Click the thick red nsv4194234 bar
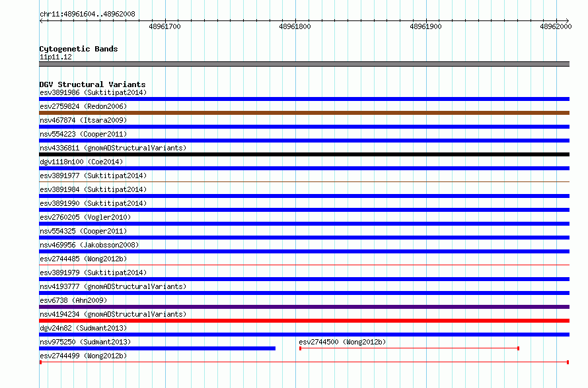Viewport: 588px width, 388px height. 304,321
